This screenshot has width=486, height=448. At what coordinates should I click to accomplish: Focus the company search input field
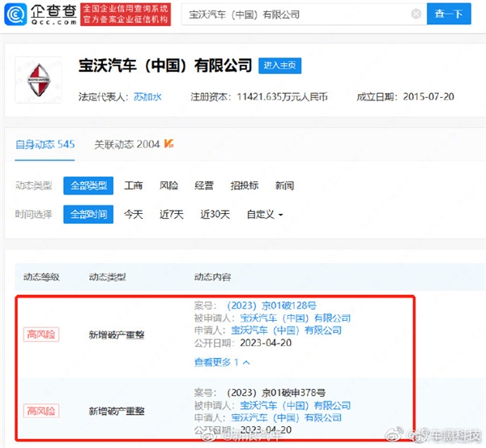(304, 15)
